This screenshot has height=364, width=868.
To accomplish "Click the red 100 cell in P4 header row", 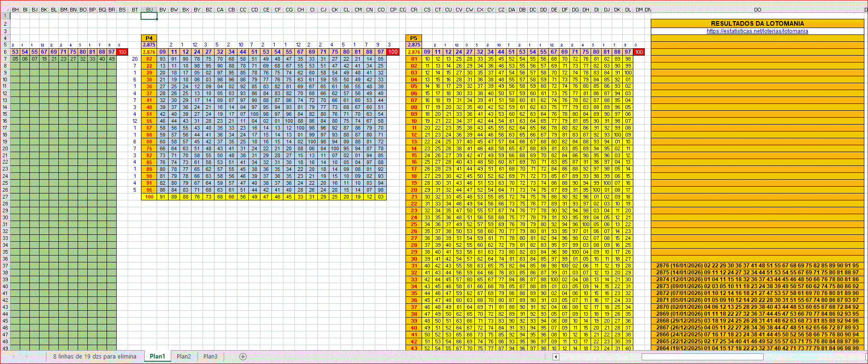I will (393, 52).
